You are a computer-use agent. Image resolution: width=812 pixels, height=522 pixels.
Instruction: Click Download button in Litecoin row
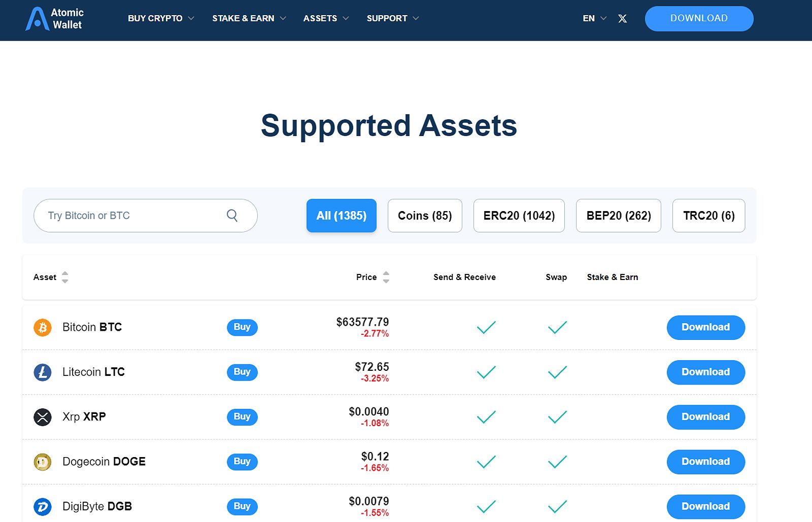(x=706, y=372)
